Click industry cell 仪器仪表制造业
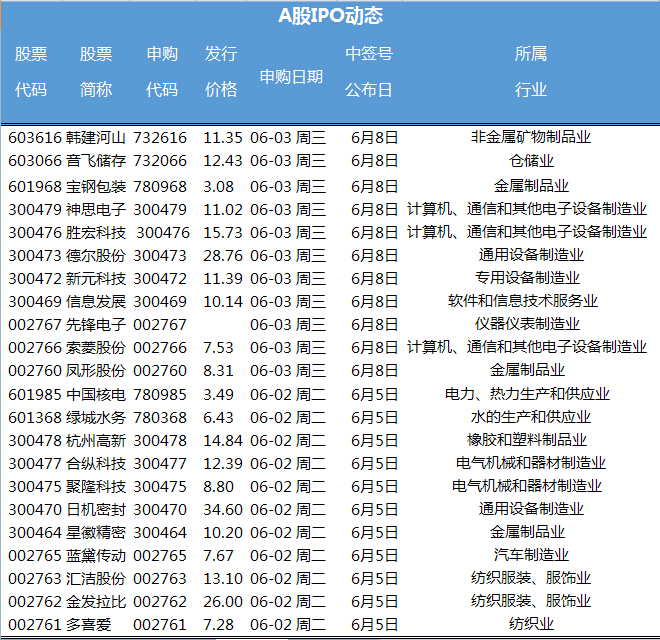Viewport: 660px width, 640px height. pyautogui.click(x=527, y=324)
